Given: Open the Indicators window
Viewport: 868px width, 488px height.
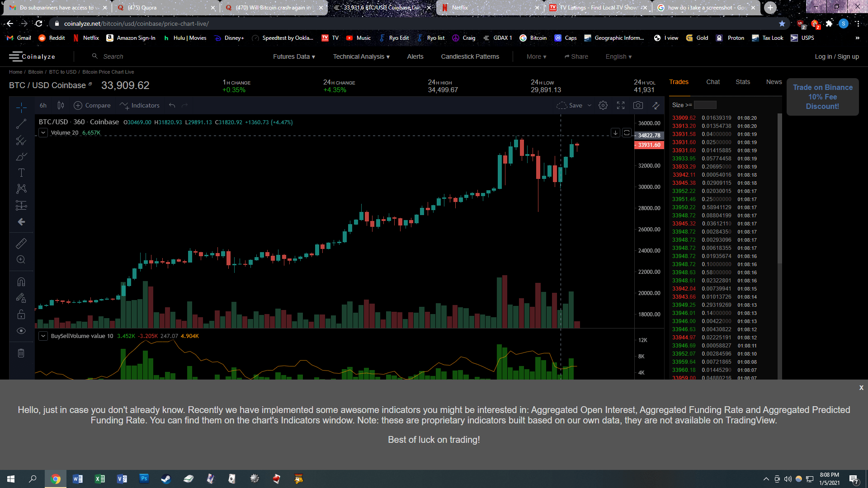Looking at the screenshot, I should [140, 105].
